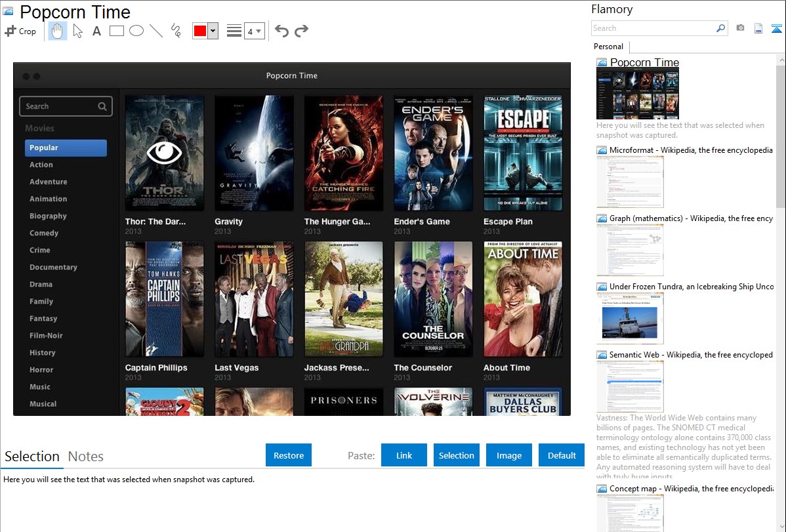Click the camera snapshot icon
This screenshot has width=786, height=532.
740,28
